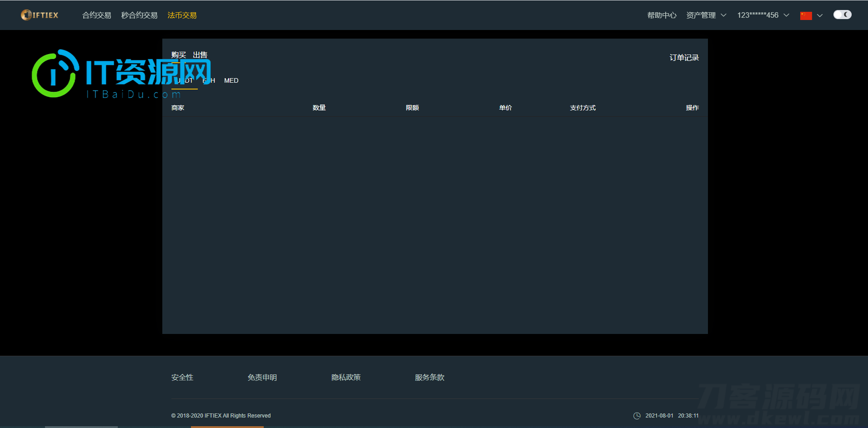This screenshot has width=868, height=428.
Task: Switch to the 购买 tab
Action: [179, 55]
